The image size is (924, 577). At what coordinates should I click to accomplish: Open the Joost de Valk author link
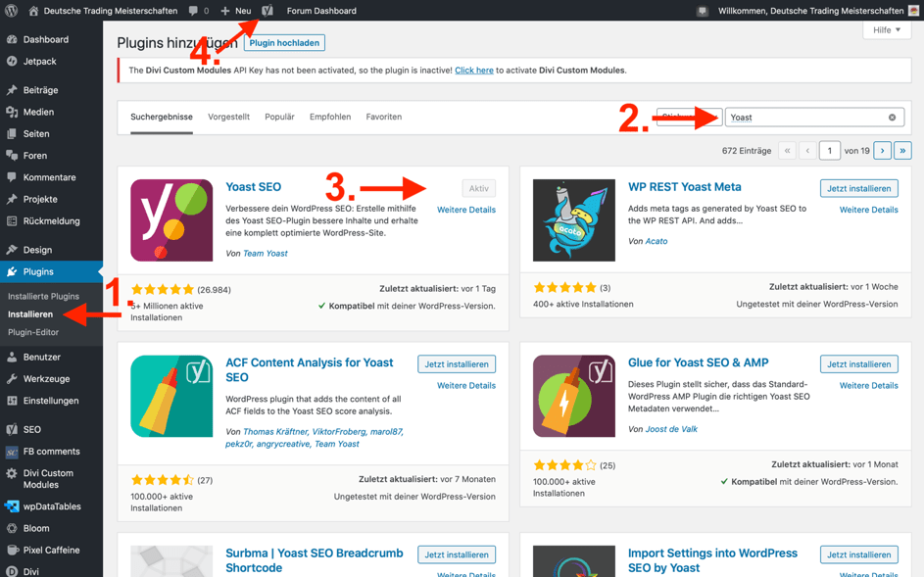[x=670, y=429]
